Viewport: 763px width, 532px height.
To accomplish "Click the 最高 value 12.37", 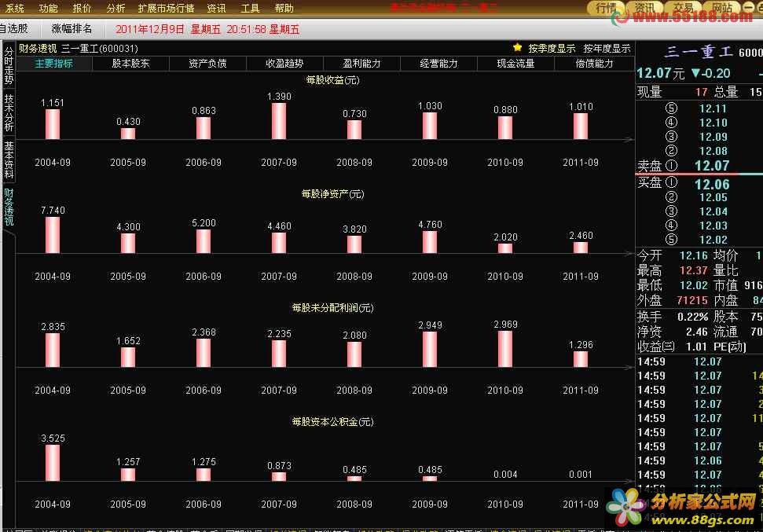I will click(x=693, y=270).
